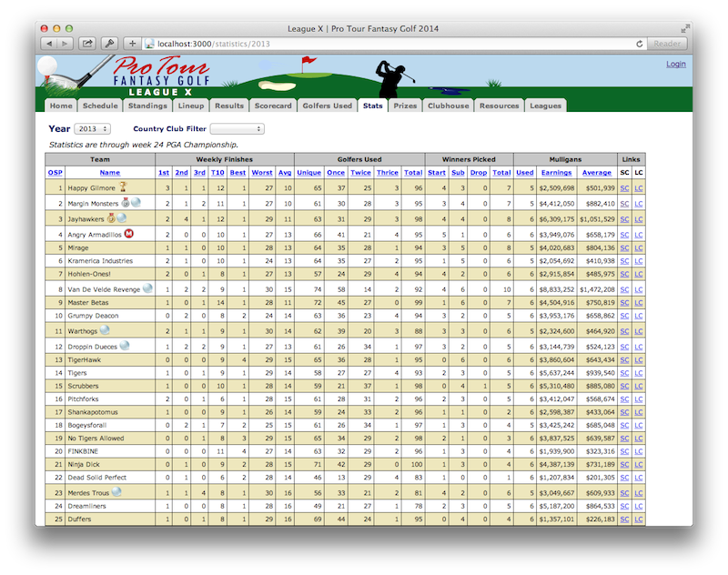Click the trophy icon beside Happy Gilmore

coord(123,188)
